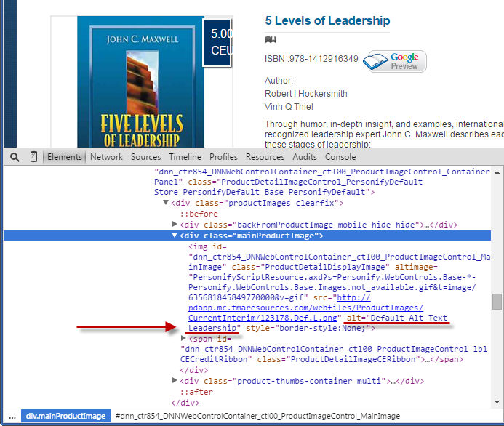Select the div.mainProductImage breadcrumb
The height and width of the screenshot is (426, 504).
pos(66,416)
